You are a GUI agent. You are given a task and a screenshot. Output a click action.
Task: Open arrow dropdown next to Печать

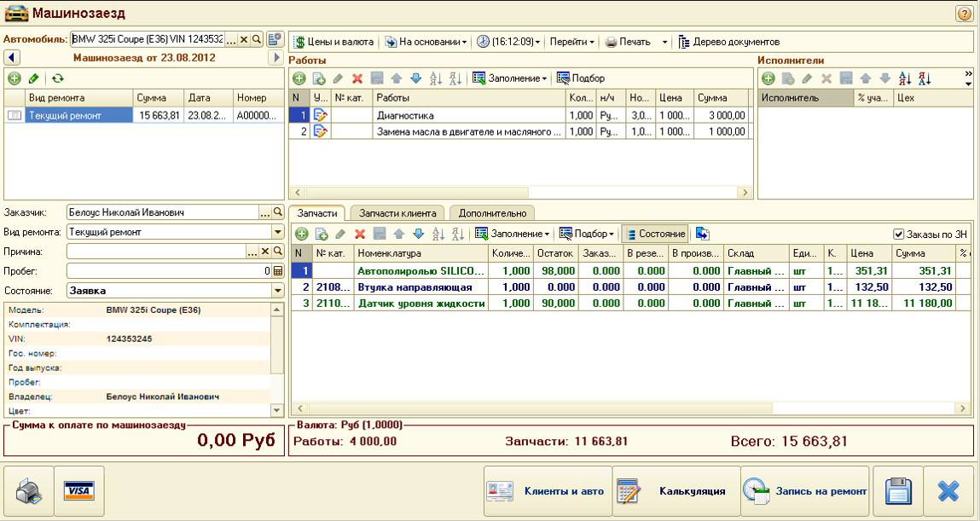(665, 42)
